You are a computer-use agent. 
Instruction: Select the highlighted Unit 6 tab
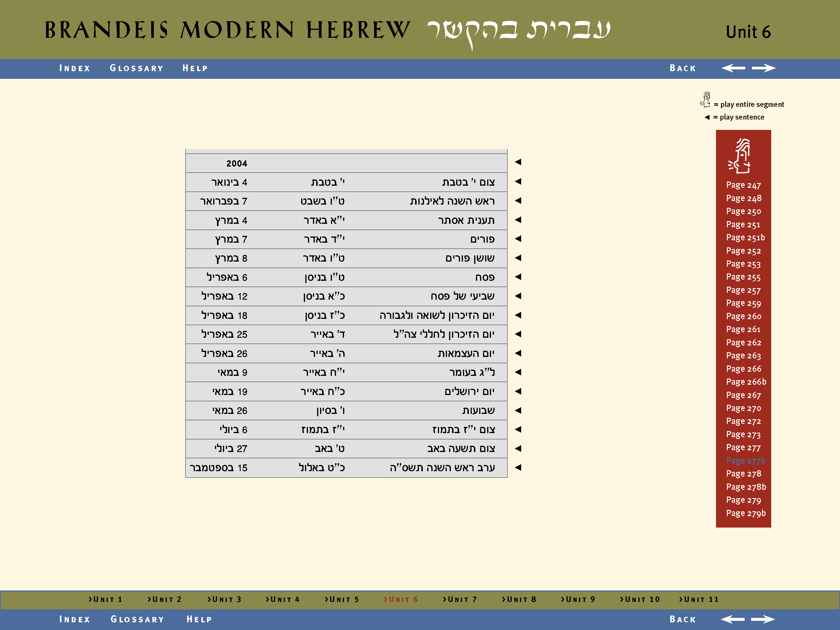401,599
